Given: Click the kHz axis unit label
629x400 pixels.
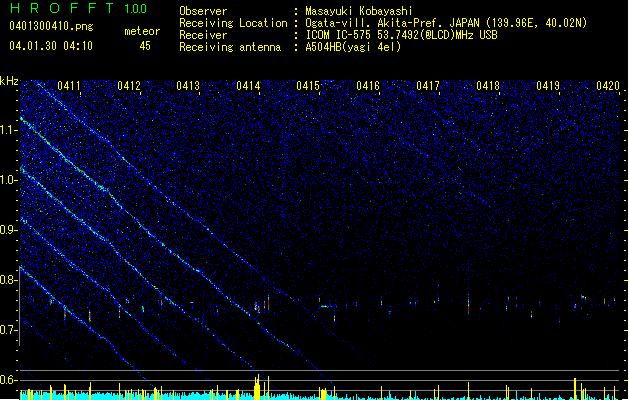Looking at the screenshot, I should coord(9,81).
